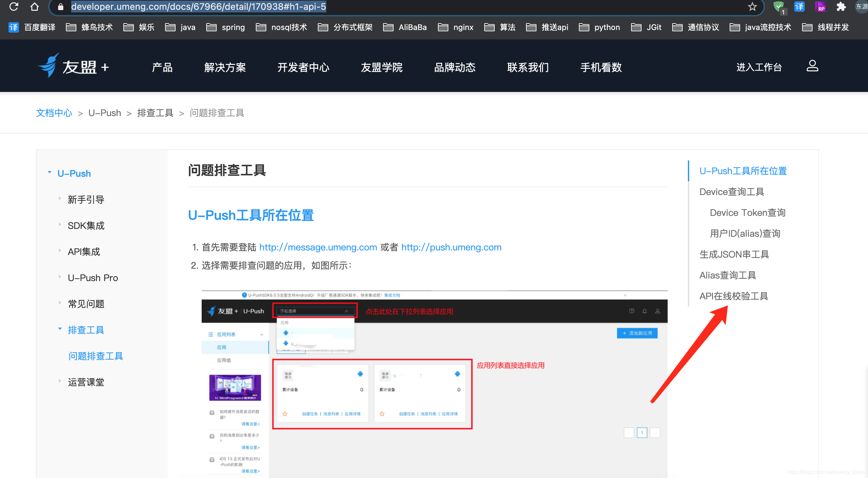Screen dimensions: 868x478
Task: Open http://message.umeng.com link
Action: (x=318, y=247)
